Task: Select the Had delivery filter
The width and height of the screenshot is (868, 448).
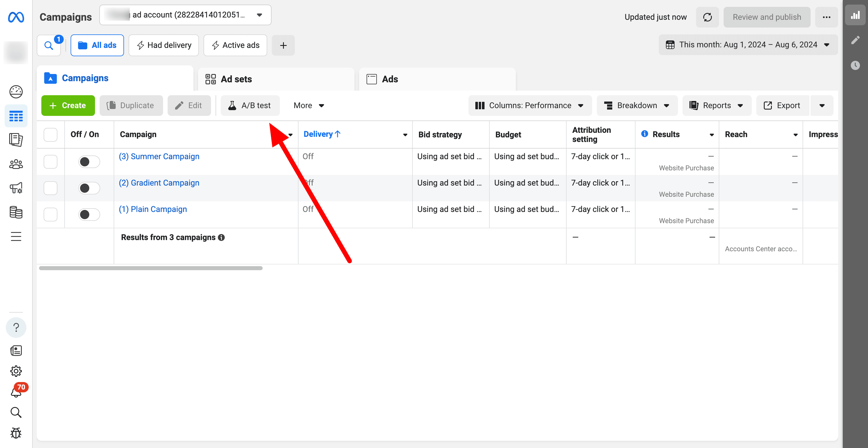Action: pyautogui.click(x=164, y=45)
